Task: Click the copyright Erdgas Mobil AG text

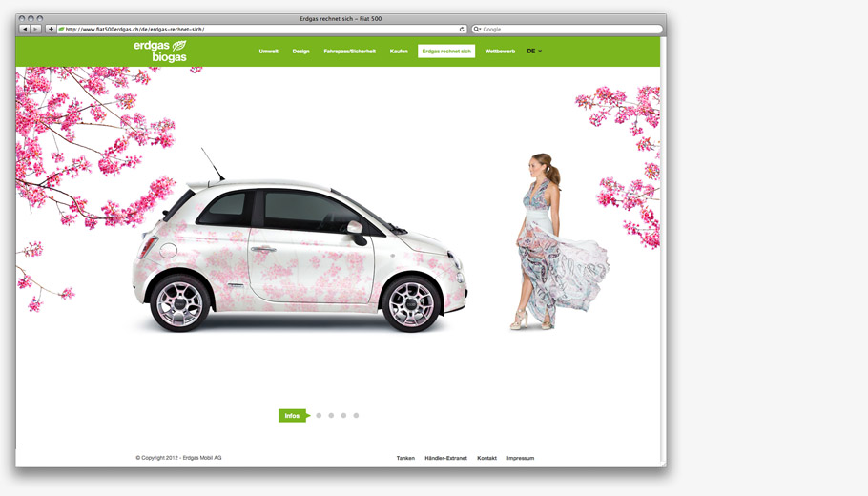Action: pos(178,458)
